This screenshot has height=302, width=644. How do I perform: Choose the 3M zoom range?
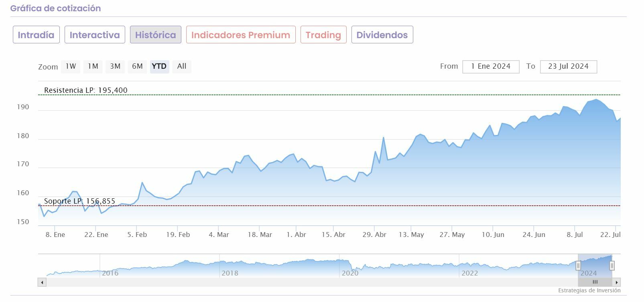(x=115, y=66)
